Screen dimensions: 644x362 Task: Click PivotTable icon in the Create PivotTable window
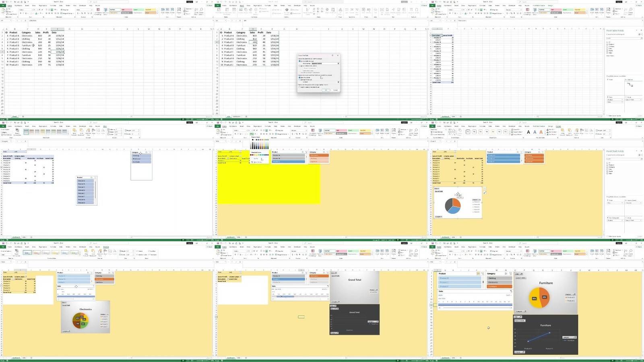coord(219,10)
